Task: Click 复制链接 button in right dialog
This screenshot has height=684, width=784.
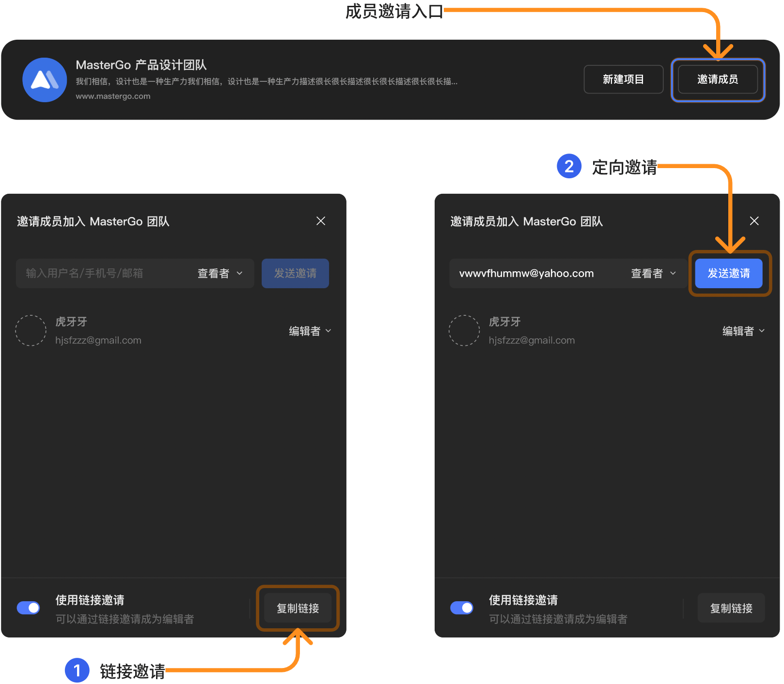Action: [x=731, y=608]
